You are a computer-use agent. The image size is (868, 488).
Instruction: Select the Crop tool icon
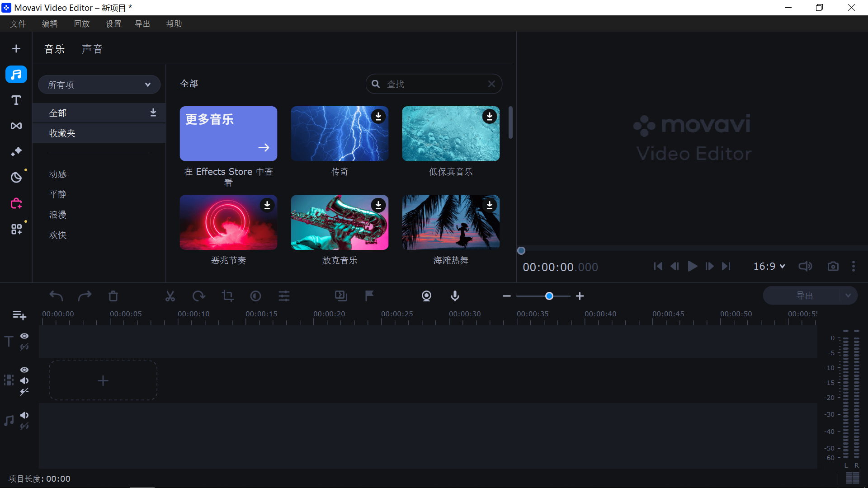[227, 296]
